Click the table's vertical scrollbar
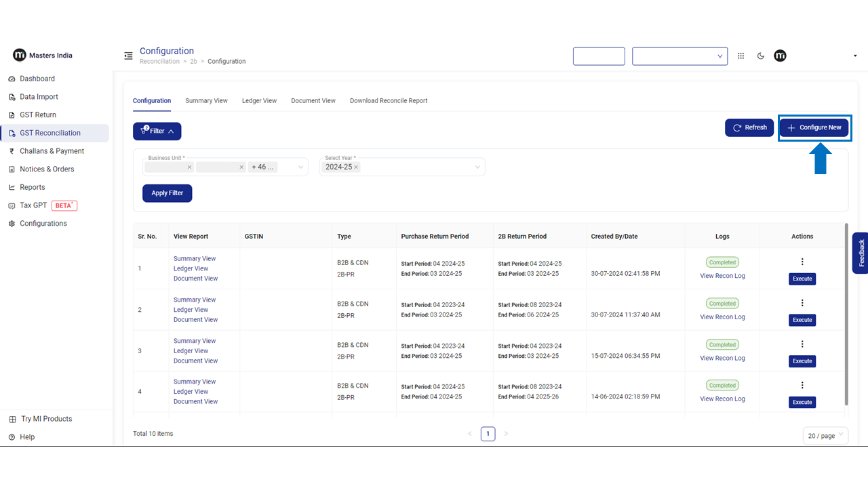This screenshot has height=488, width=868. 846,312
